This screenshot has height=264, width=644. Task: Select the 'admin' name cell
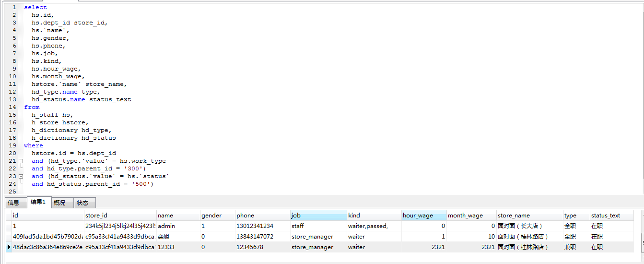point(178,226)
